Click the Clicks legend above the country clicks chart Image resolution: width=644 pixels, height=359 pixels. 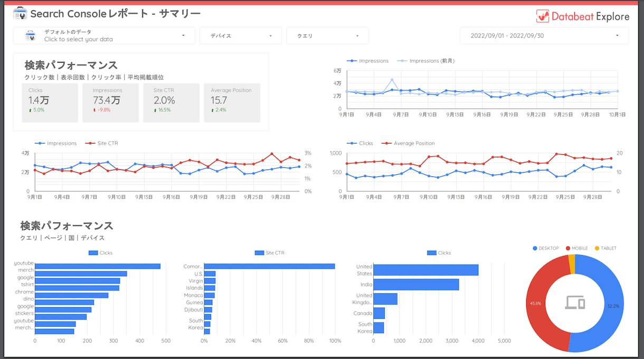[x=439, y=253]
